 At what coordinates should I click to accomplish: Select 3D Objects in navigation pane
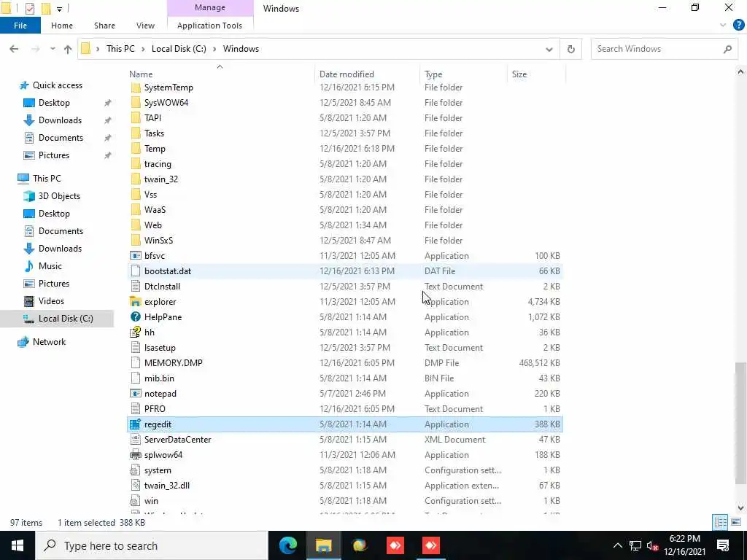[x=59, y=196]
